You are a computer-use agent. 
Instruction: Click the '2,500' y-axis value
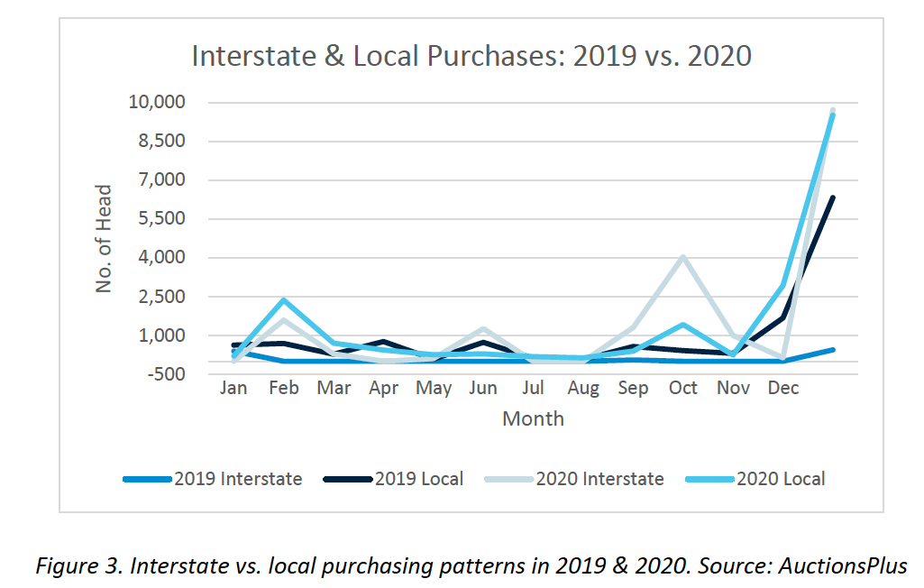point(161,296)
